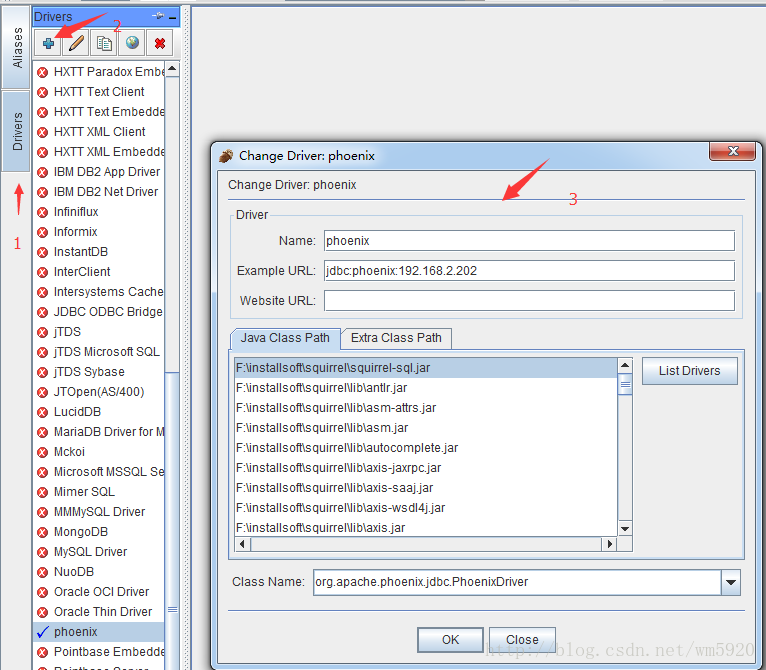This screenshot has height=670, width=766.
Task: Select lib\asm-attrs.jar in class path list
Action: pos(426,408)
